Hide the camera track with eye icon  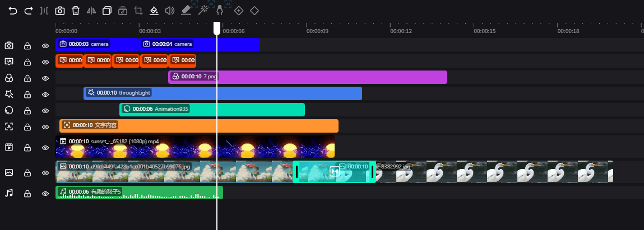45,46
